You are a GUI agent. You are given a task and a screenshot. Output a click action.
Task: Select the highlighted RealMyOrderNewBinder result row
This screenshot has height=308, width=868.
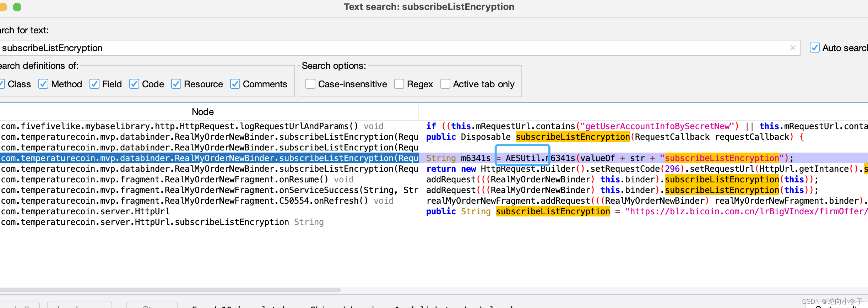tap(209, 158)
